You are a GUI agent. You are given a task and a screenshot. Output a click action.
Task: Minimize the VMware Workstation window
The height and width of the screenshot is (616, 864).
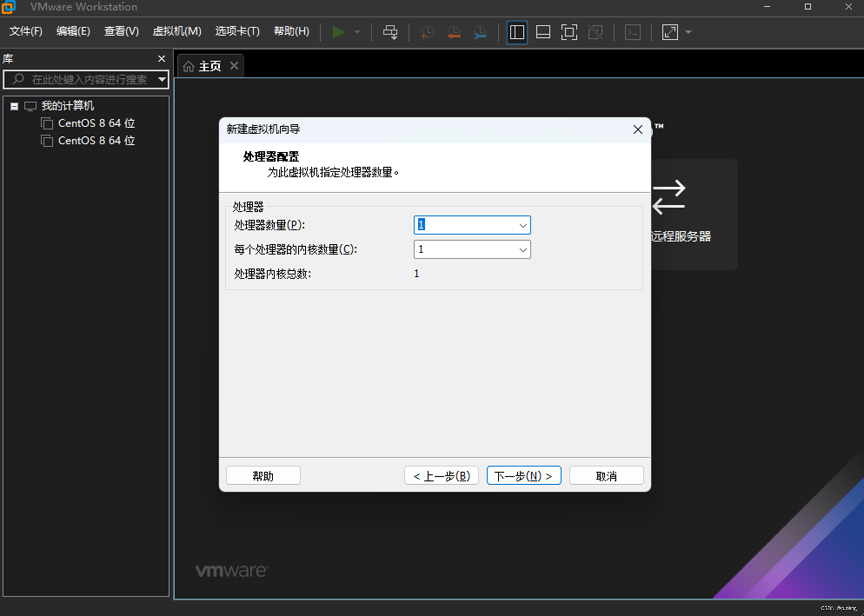[x=767, y=6]
